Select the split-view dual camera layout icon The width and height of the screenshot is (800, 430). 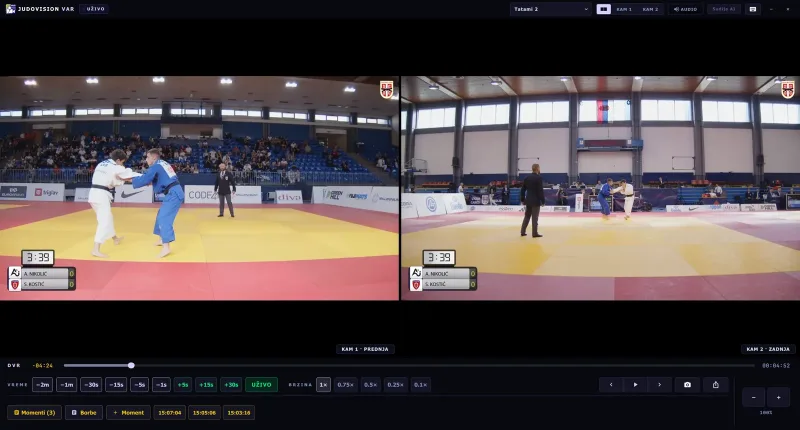(604, 9)
